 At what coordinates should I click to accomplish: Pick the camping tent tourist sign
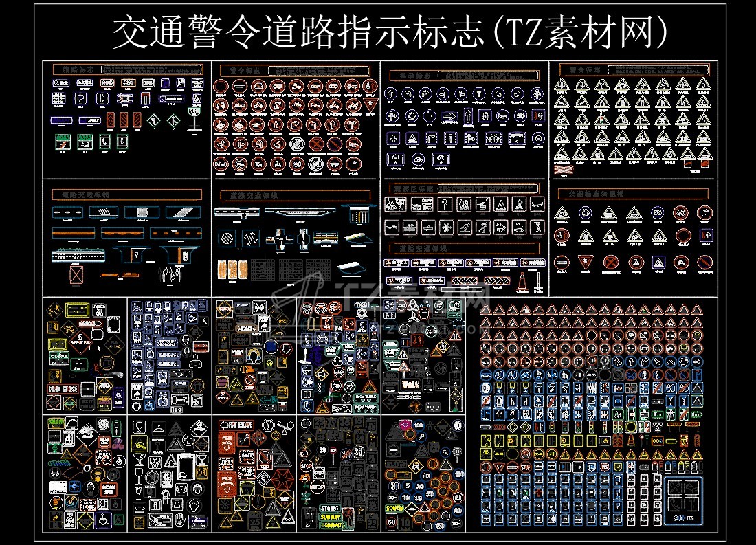click(x=501, y=204)
